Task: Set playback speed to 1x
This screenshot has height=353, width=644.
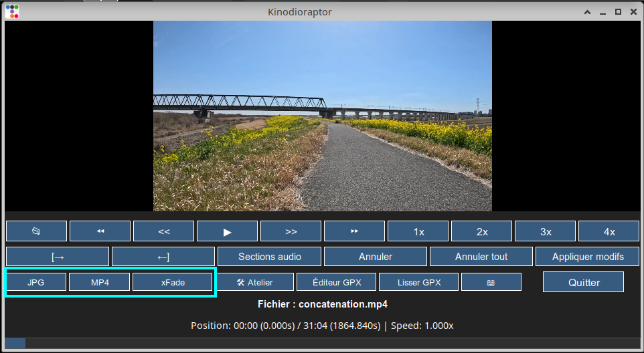Action: tap(418, 231)
